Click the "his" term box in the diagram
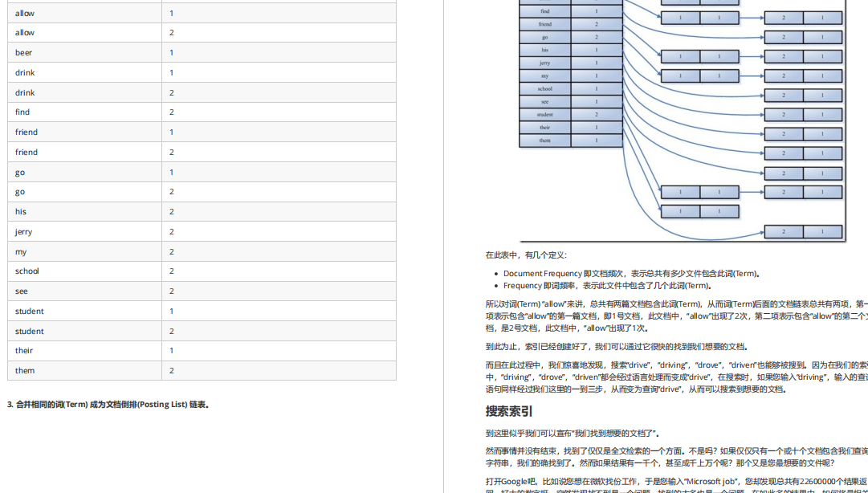This screenshot has height=493, width=868. (544, 50)
